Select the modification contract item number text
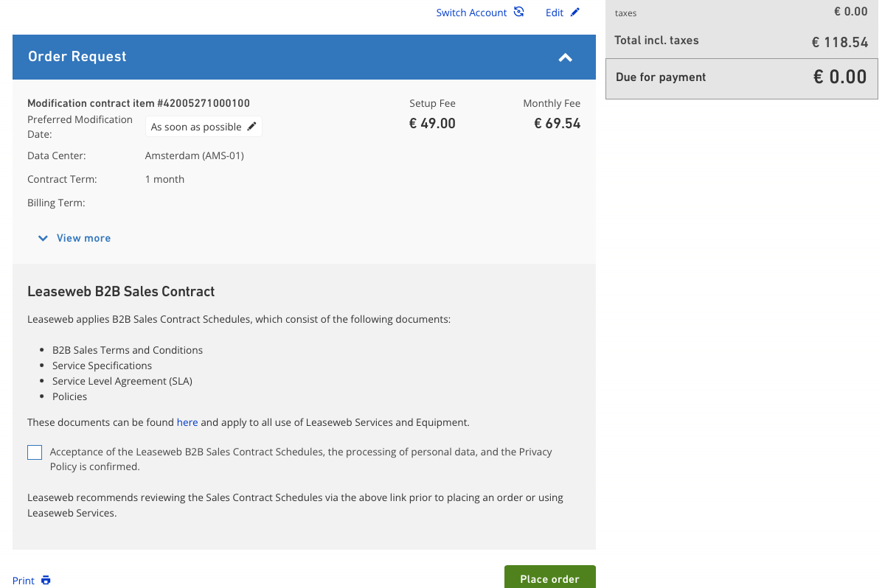 139,103
